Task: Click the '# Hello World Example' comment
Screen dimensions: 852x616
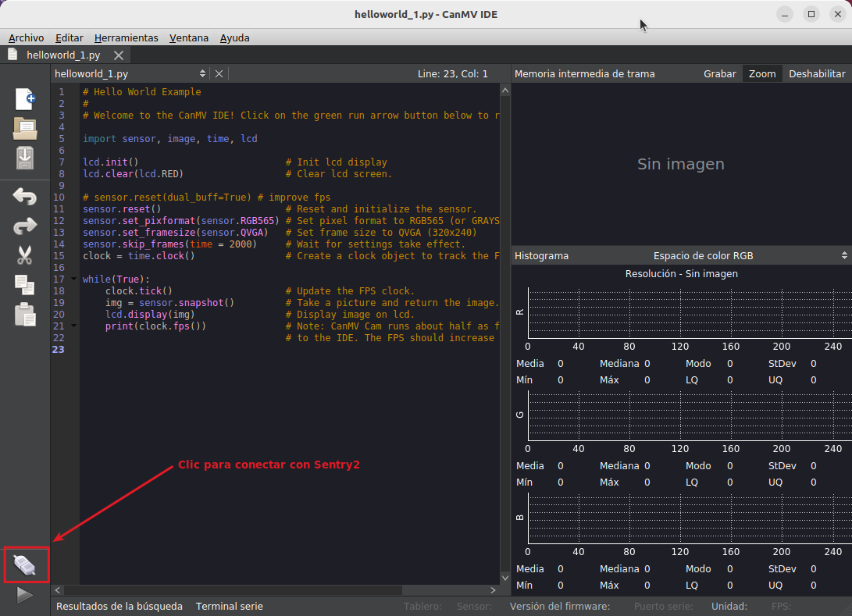Action: [142, 92]
